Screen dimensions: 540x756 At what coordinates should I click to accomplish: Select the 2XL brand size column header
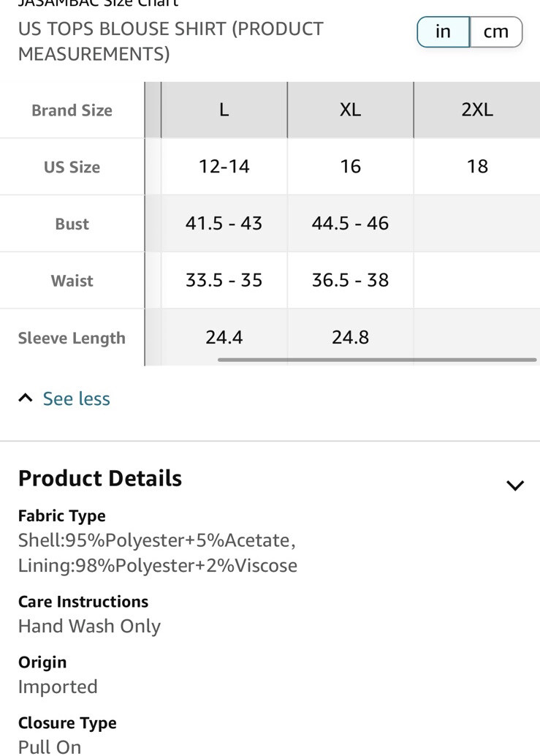point(477,110)
